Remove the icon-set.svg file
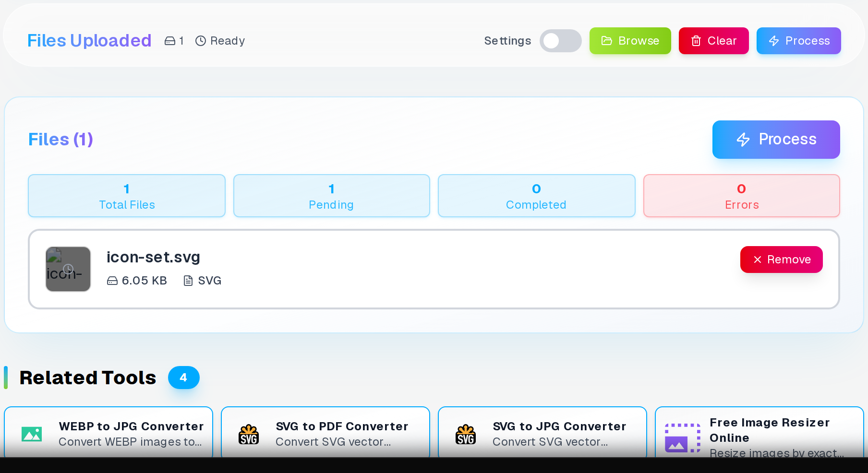 [781, 260]
